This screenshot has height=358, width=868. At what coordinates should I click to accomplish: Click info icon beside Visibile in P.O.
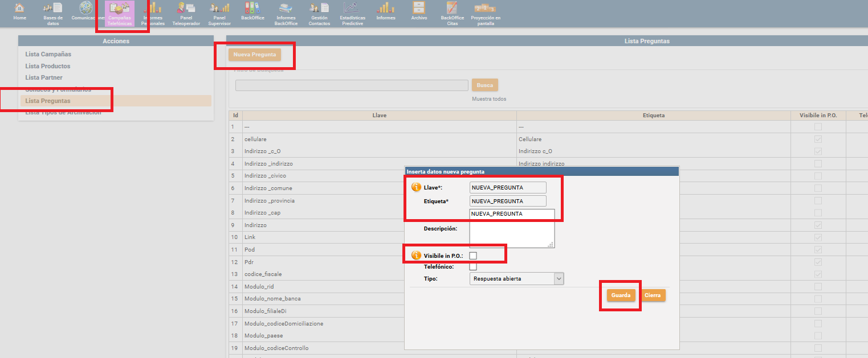coord(416,256)
